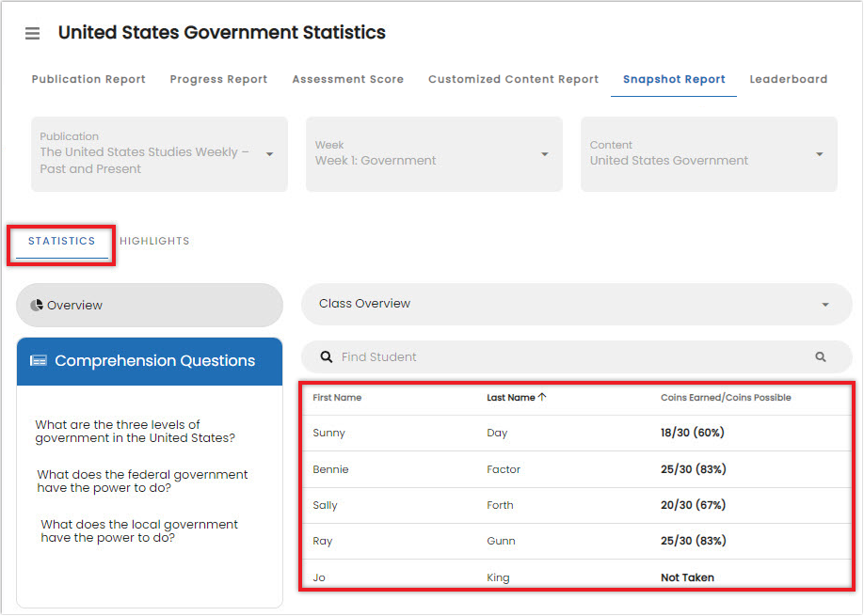This screenshot has height=616, width=864.
Task: Expand the Class Overview selector
Action: click(x=825, y=303)
